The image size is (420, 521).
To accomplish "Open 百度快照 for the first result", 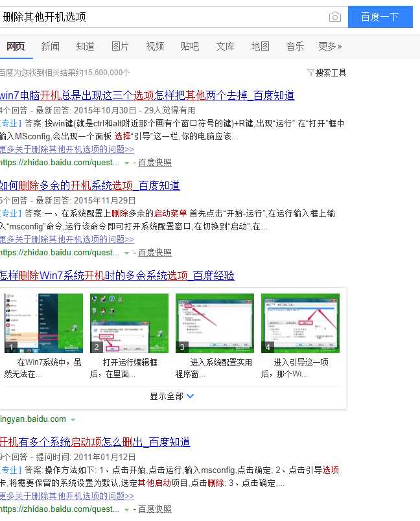I will tap(155, 163).
